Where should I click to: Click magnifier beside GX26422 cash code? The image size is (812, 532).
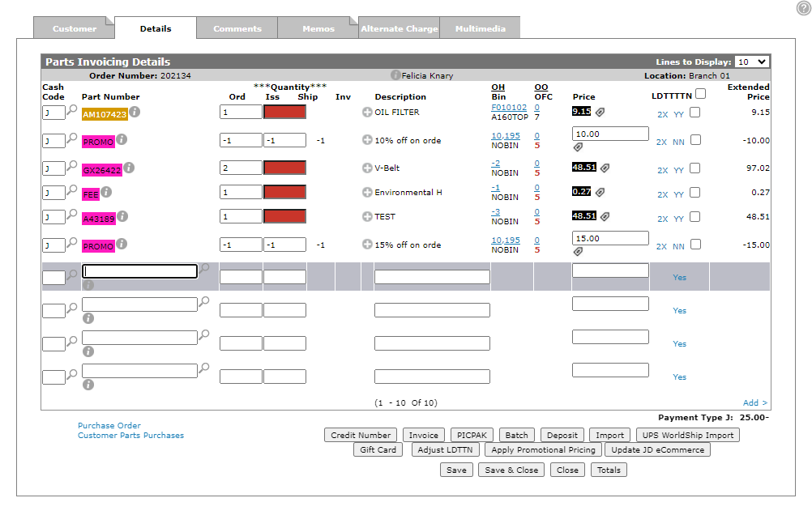click(72, 168)
